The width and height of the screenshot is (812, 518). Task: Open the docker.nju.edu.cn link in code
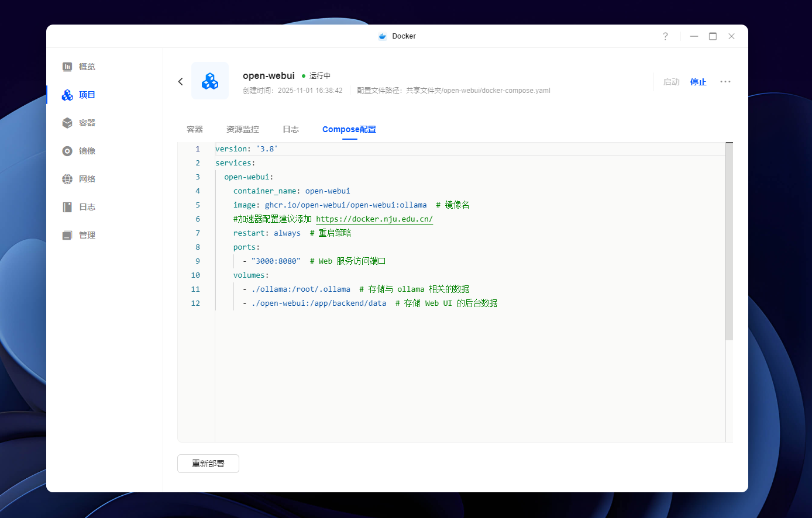point(374,219)
